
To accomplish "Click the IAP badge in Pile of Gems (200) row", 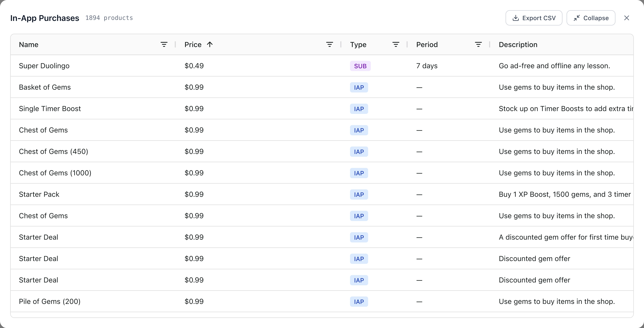I will pos(359,302).
